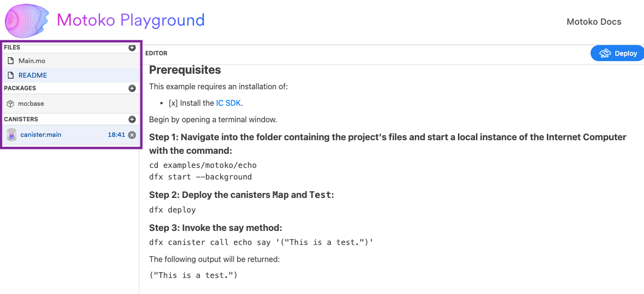Image resolution: width=644 pixels, height=294 pixels.
Task: Click the CANISTERS section header
Action: coord(21,119)
